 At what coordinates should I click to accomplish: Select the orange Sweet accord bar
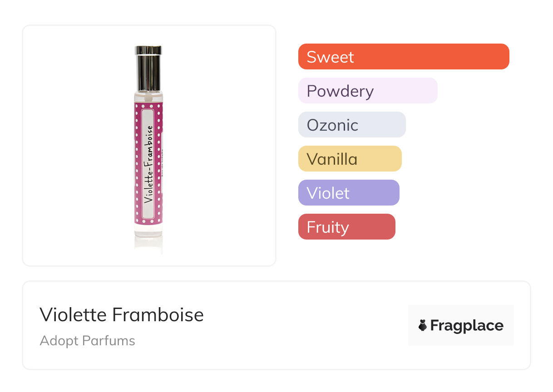coord(403,57)
